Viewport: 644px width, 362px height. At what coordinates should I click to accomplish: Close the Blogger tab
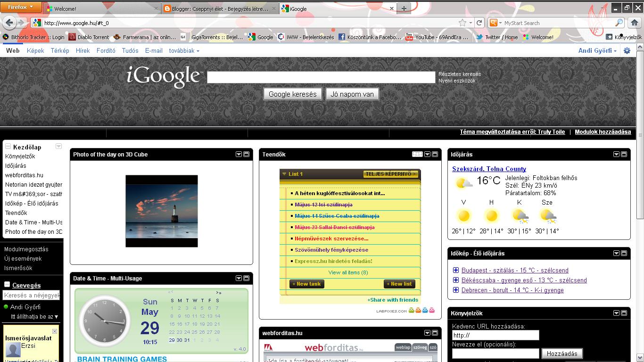pyautogui.click(x=273, y=8)
